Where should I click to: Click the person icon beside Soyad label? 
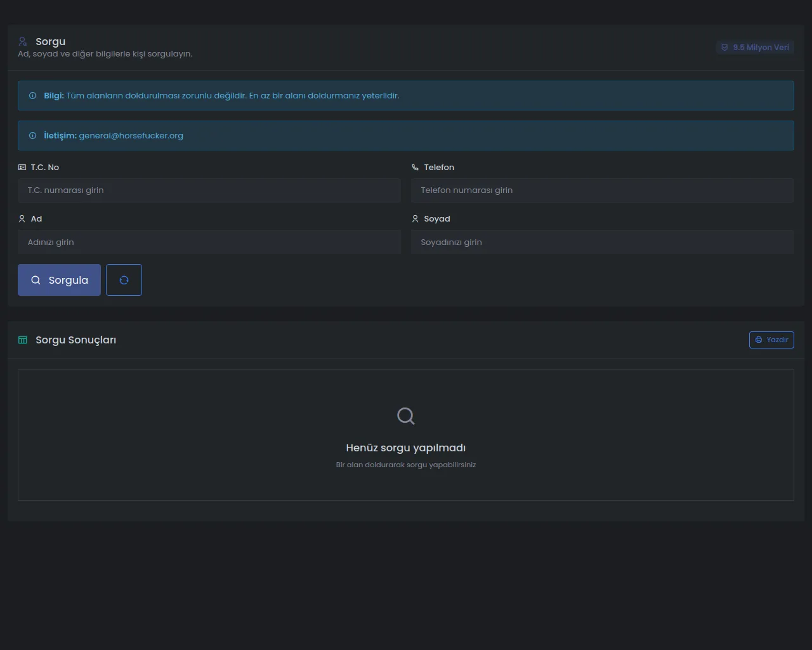416,219
